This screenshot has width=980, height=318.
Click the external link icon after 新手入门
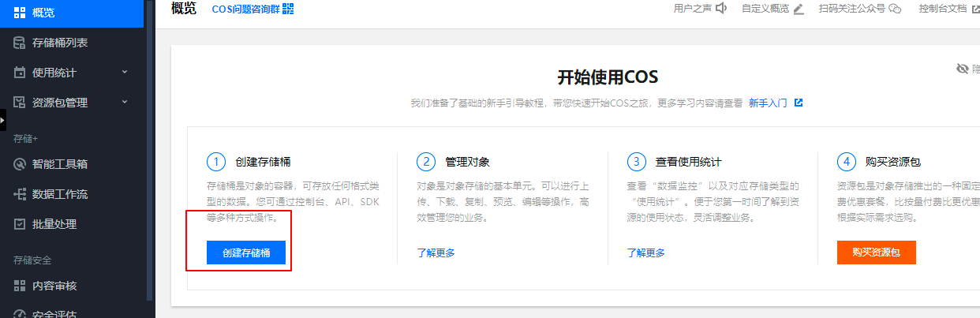click(x=799, y=103)
